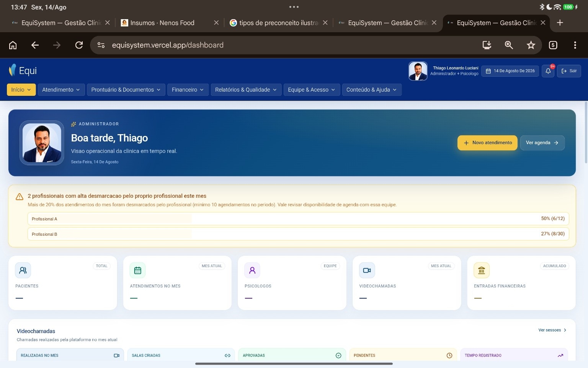Image resolution: width=588 pixels, height=368 pixels.
Task: Reload the page with the refresh icon
Action: 79,45
